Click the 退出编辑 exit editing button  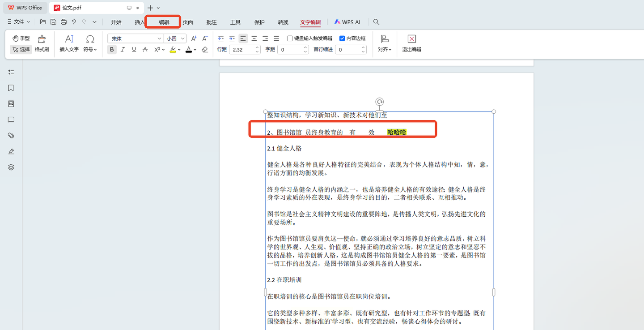pyautogui.click(x=411, y=43)
